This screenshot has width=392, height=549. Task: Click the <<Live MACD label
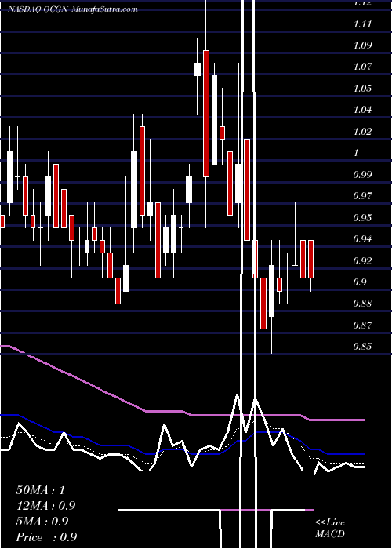click(x=330, y=529)
